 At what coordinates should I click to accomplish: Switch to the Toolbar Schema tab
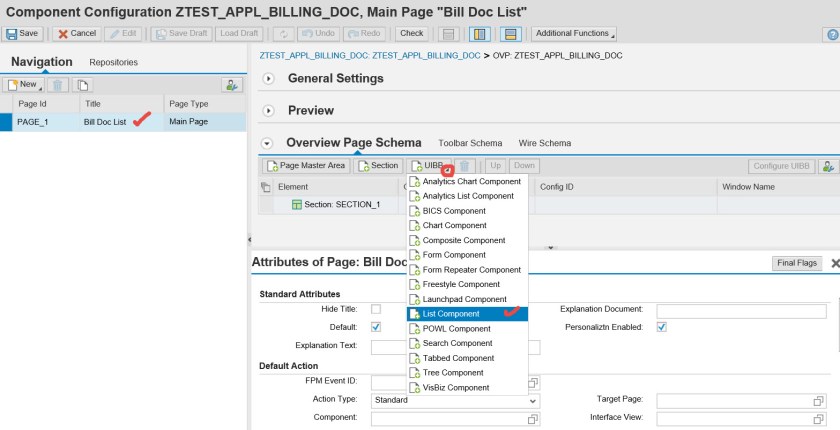(470, 144)
